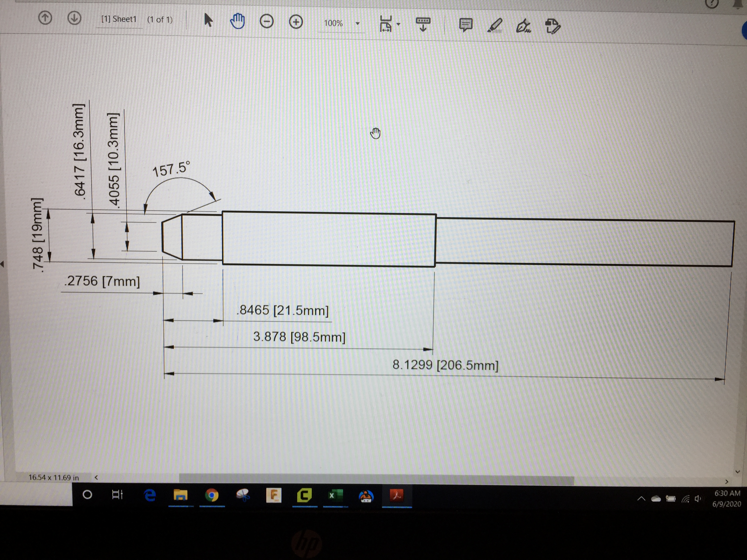
Task: Open the fit page options icon
Action: tap(386, 24)
